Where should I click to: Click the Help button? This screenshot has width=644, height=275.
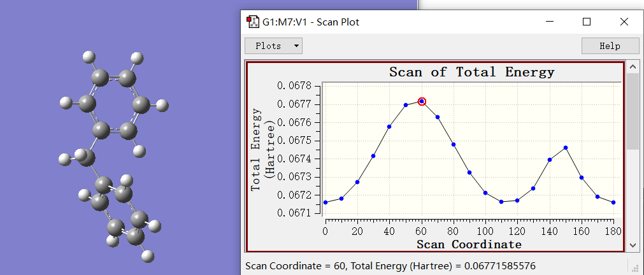point(610,46)
